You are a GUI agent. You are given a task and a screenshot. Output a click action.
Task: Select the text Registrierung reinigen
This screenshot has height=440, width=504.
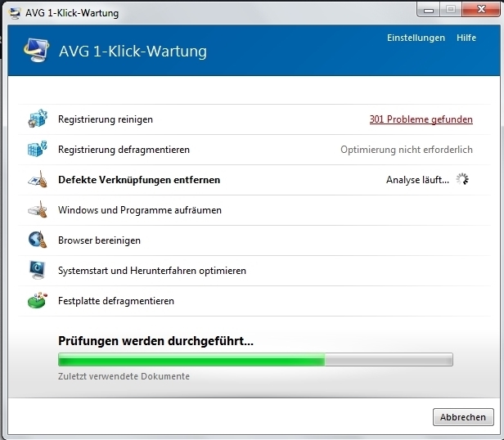coord(106,119)
